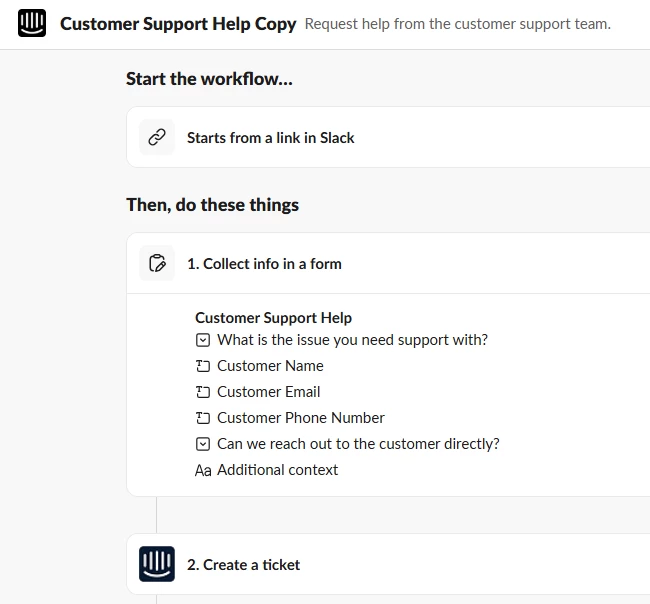Click the Can we reach out question text
Screen dimensions: 650x604
358,444
